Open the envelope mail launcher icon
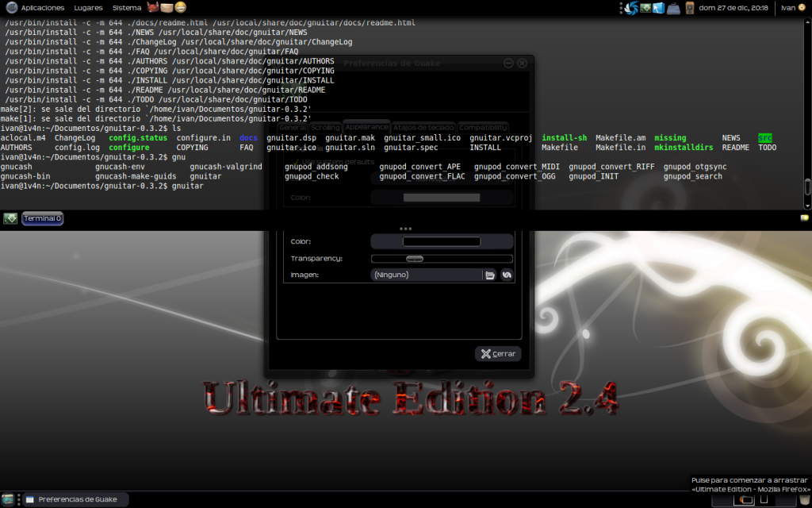 167,7
